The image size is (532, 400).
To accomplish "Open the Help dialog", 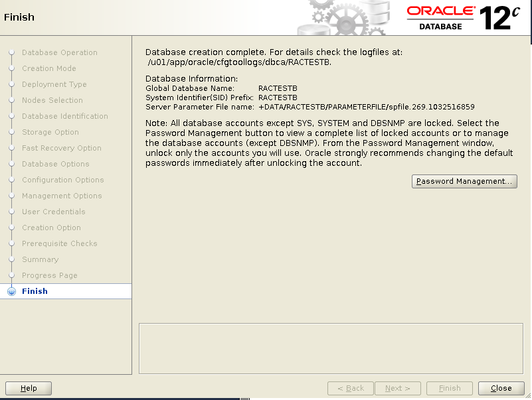I will [x=29, y=388].
